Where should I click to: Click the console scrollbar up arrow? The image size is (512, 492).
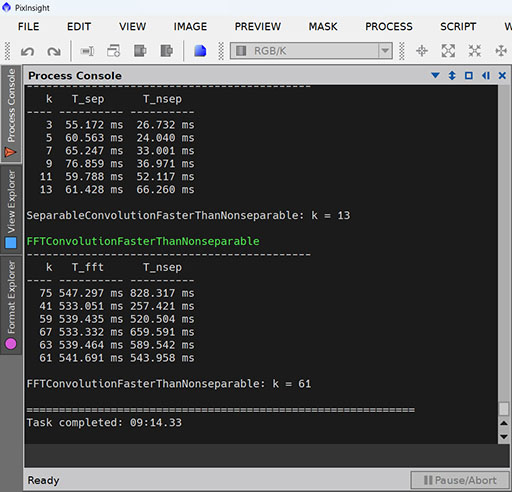(504, 423)
